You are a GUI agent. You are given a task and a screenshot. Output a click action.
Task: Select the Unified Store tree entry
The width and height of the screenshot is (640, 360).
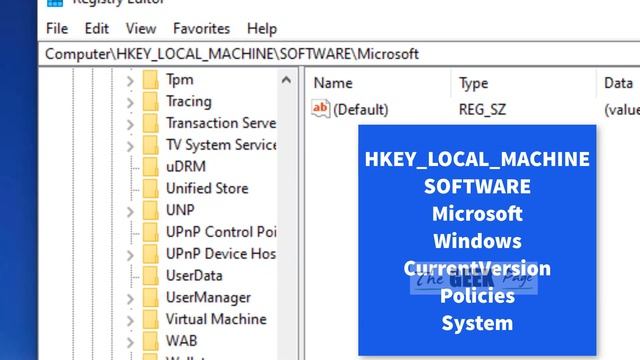[207, 189]
